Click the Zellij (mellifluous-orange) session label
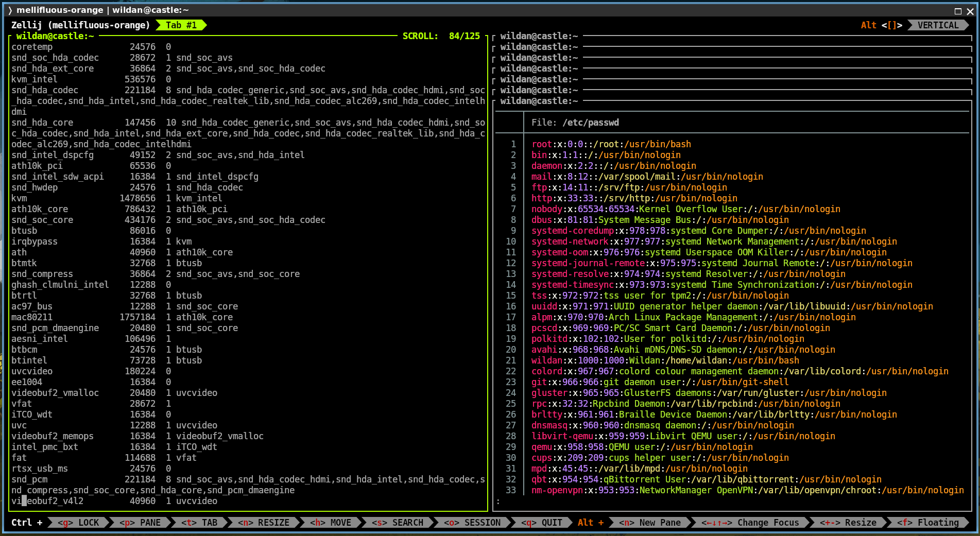980x536 pixels. [x=81, y=25]
